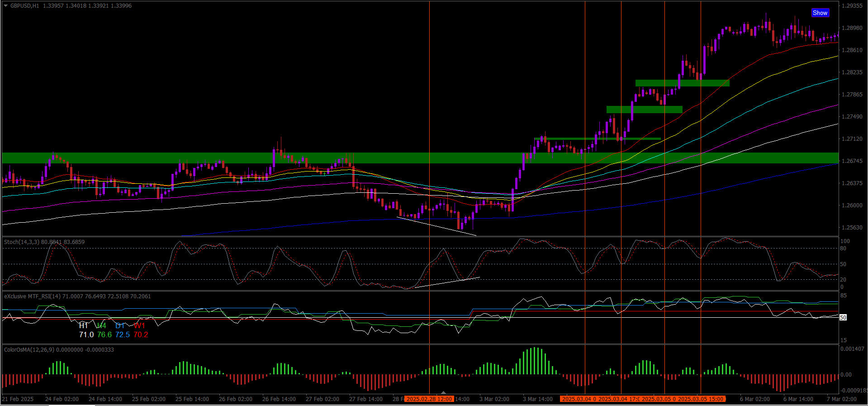Open the GBPUSD,H1 chart dropdown arrow
This screenshot has height=406, width=868.
click(x=5, y=6)
